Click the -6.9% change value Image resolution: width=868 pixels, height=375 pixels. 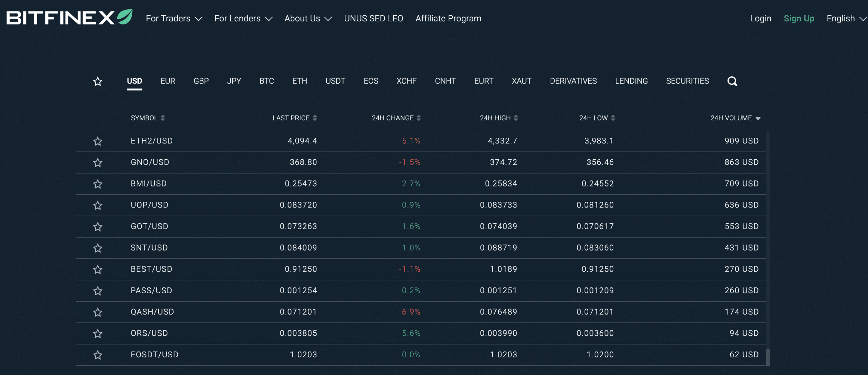(410, 312)
